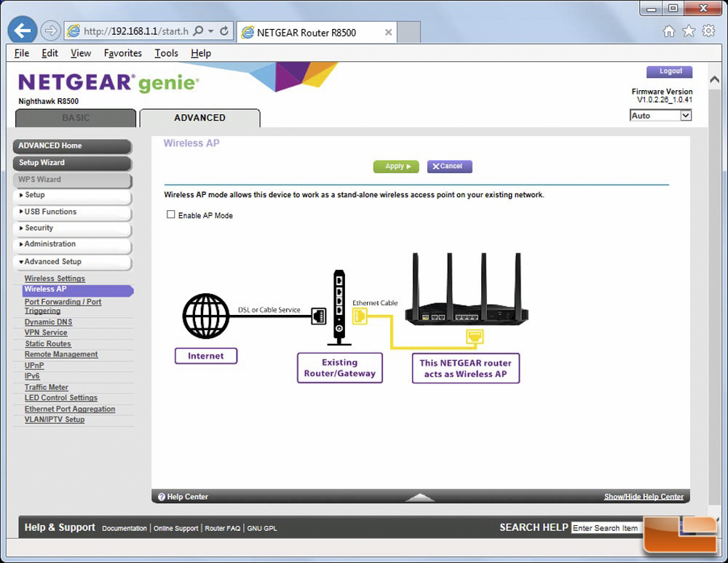Screen dimensions: 728x563
Task: Open the Auto language dropdown
Action: click(x=661, y=116)
